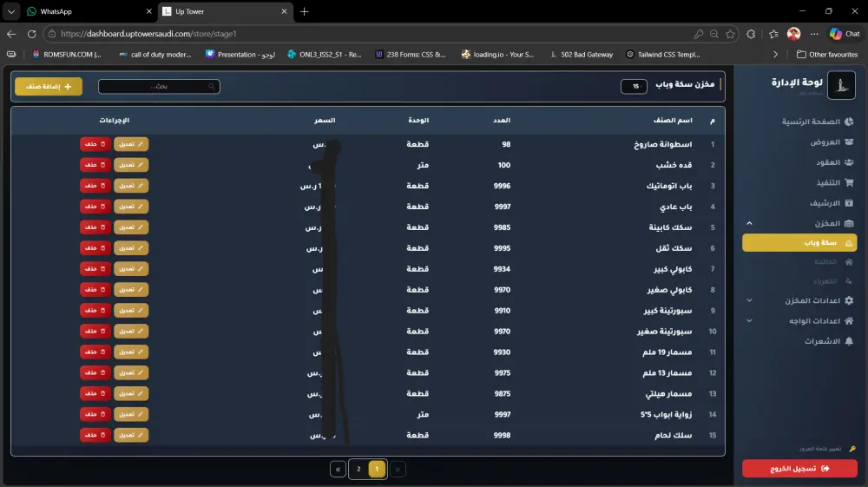Click حذف for كابولي كبير row
The image size is (868, 487).
click(x=95, y=268)
